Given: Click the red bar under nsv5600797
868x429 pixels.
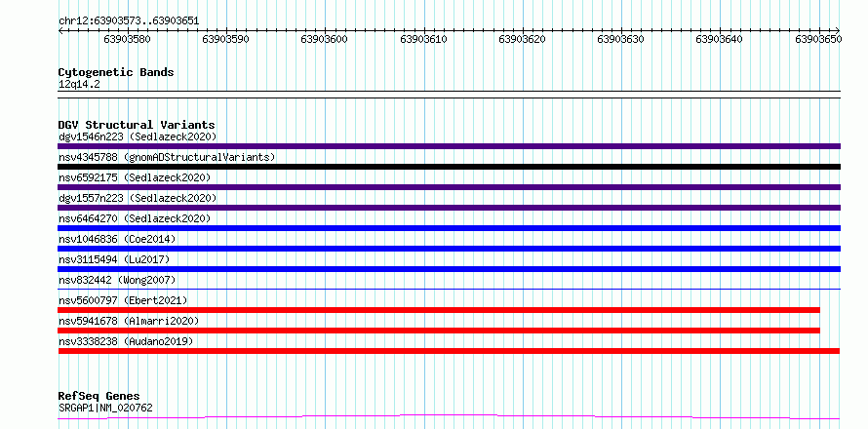Looking at the screenshot, I should pyautogui.click(x=439, y=310).
